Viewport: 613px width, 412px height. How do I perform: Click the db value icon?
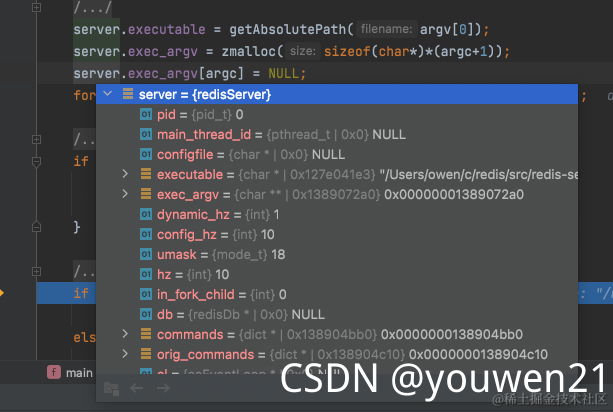pos(146,313)
